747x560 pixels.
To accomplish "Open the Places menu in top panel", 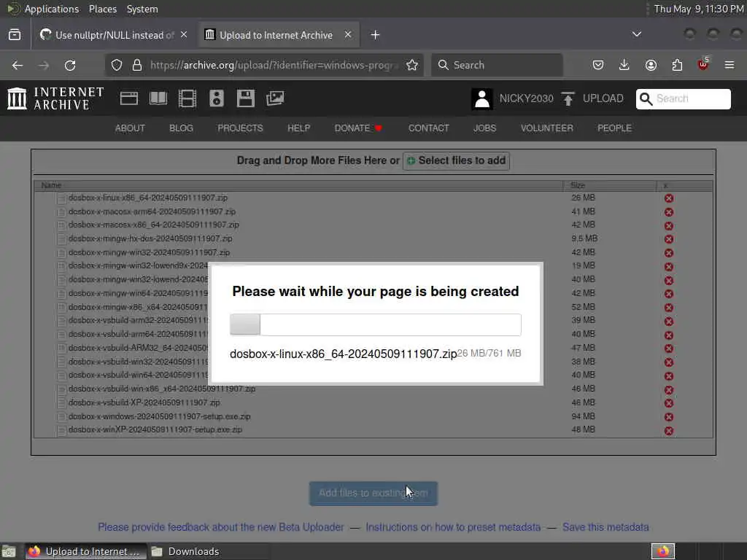I will pos(102,9).
